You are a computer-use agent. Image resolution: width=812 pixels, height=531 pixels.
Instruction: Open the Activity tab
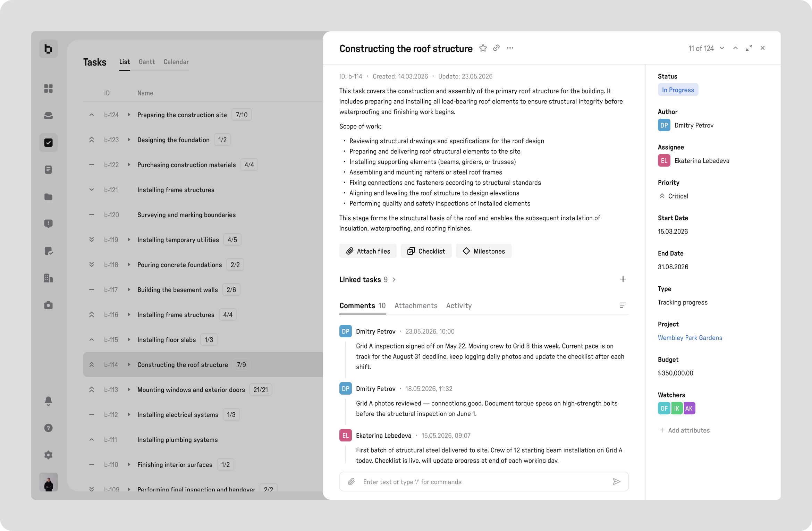tap(459, 305)
